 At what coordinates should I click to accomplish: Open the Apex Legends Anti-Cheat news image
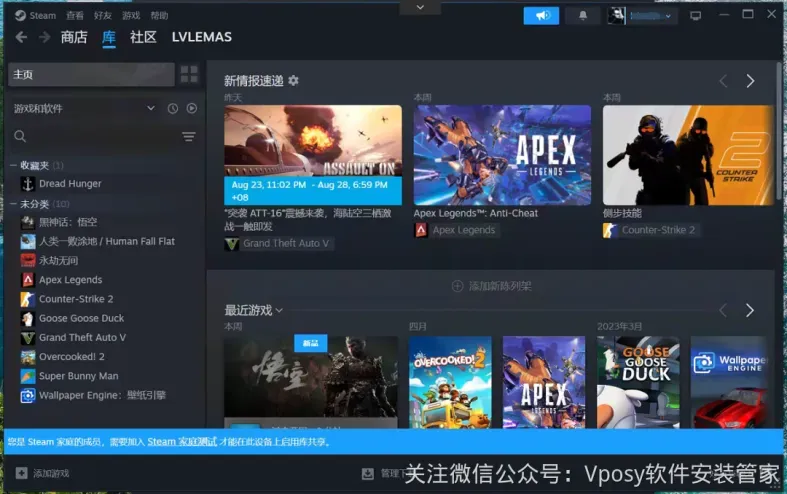(x=502, y=155)
